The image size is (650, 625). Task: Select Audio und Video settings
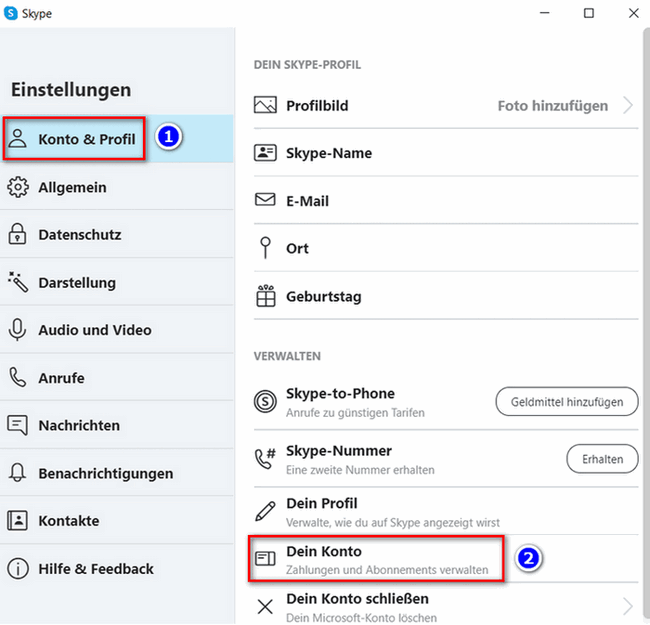click(116, 330)
